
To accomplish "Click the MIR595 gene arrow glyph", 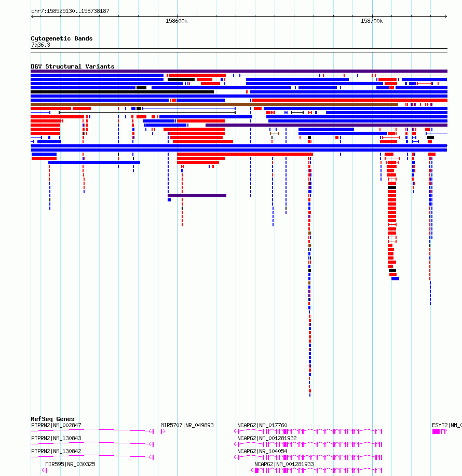I will 44,470.
